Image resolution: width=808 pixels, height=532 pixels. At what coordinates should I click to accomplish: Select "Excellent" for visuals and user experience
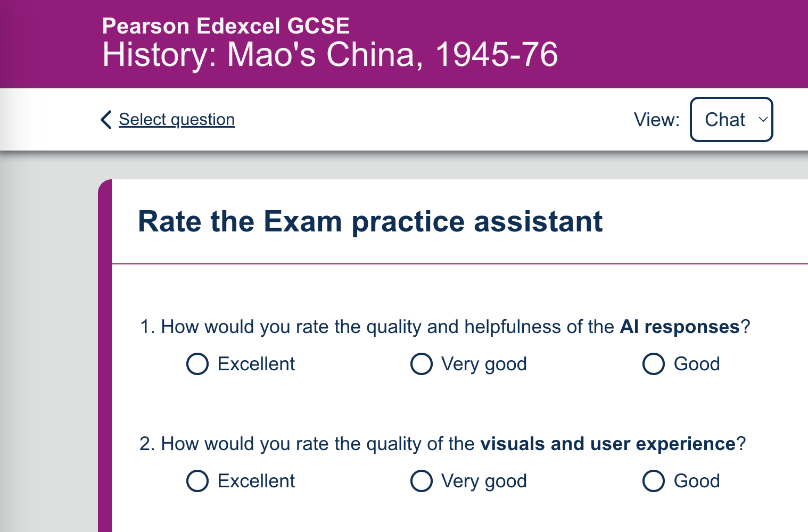[197, 481]
